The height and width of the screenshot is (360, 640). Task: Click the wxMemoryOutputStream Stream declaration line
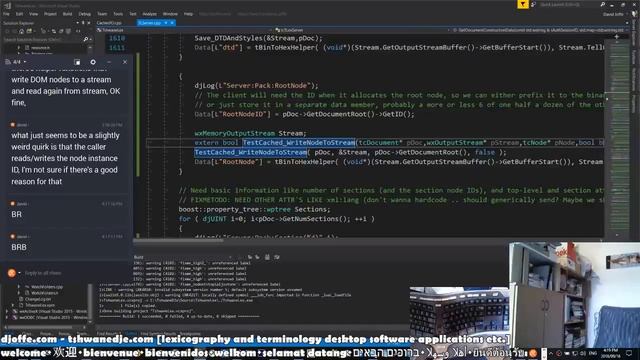[250, 133]
